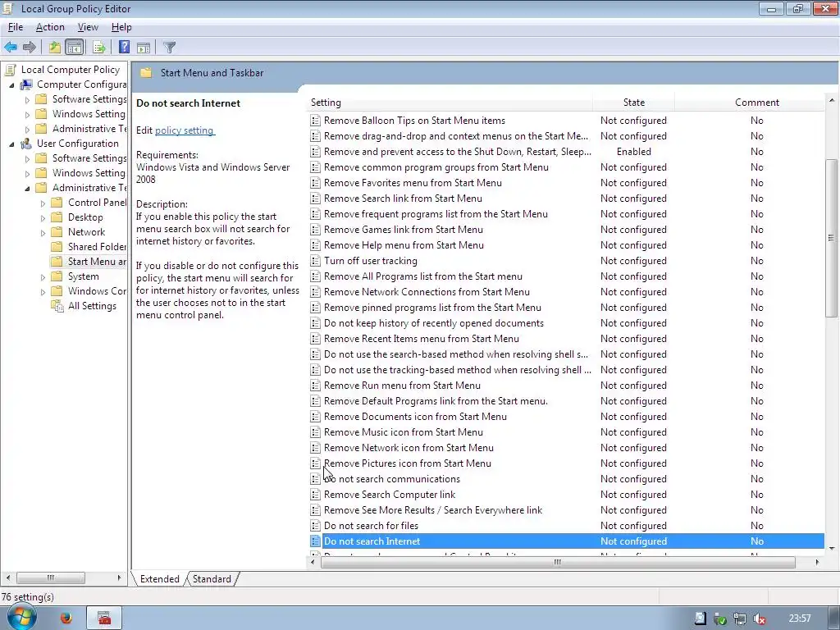The width and height of the screenshot is (840, 630).
Task: Collapse Administrative Templates under User Configuration
Action: point(27,188)
